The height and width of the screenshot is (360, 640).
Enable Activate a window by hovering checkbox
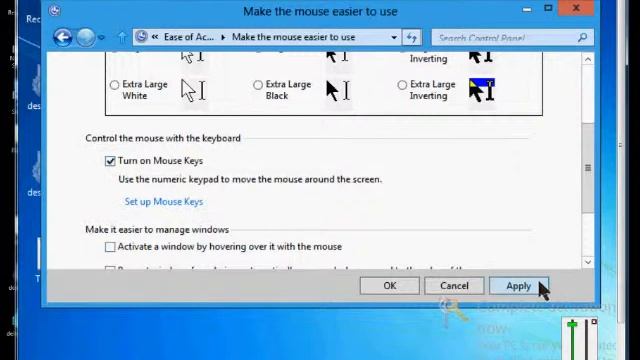click(110, 247)
